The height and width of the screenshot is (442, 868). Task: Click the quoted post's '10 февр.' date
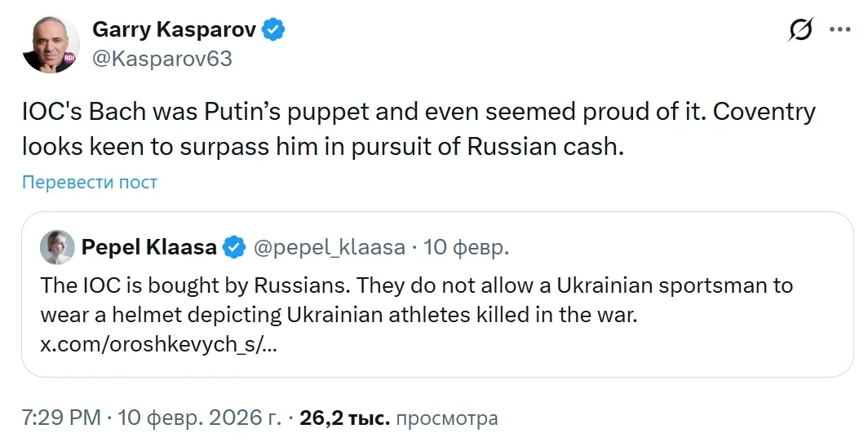[x=467, y=246]
